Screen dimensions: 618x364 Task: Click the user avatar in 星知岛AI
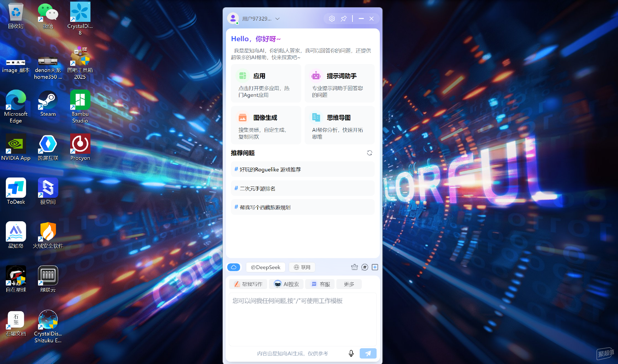233,19
